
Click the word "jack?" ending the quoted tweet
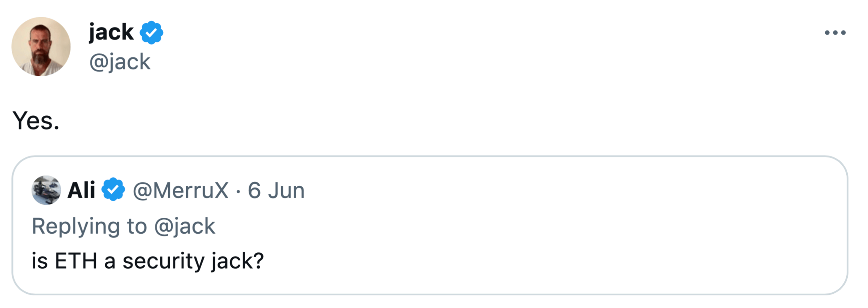pyautogui.click(x=238, y=261)
